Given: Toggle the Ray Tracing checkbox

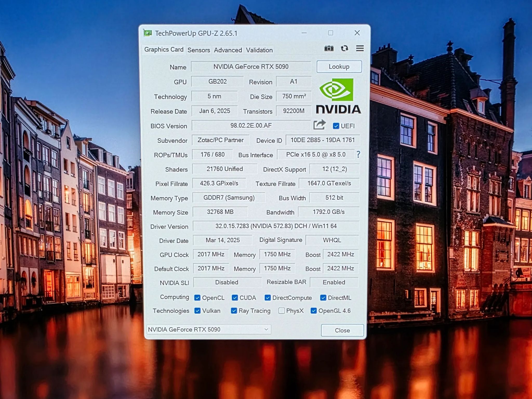Looking at the screenshot, I should pyautogui.click(x=234, y=311).
